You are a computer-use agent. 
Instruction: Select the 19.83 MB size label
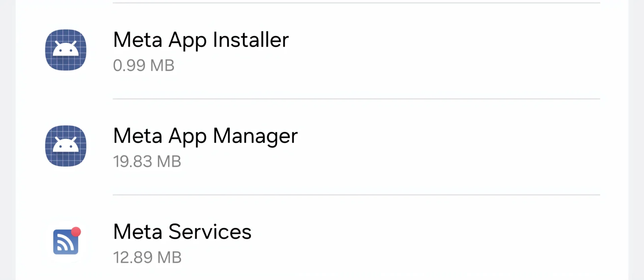pos(147,161)
